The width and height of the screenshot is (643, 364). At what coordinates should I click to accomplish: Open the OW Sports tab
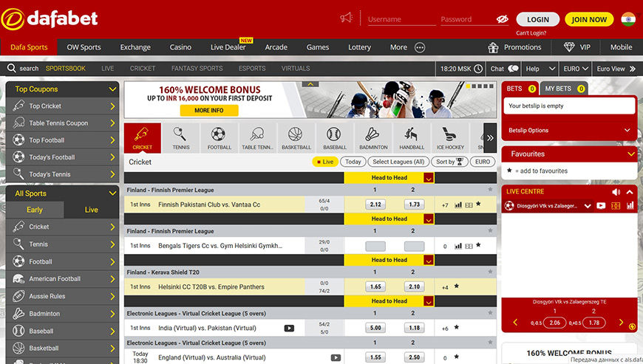click(84, 47)
